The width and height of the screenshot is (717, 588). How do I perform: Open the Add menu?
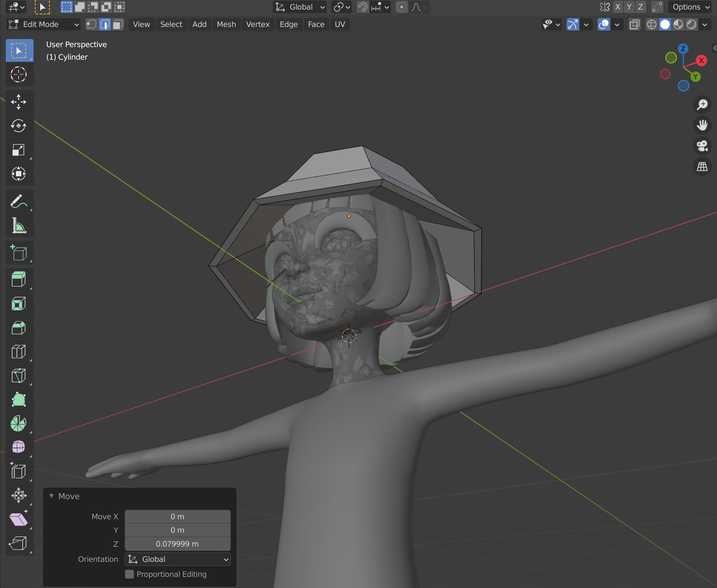[199, 24]
